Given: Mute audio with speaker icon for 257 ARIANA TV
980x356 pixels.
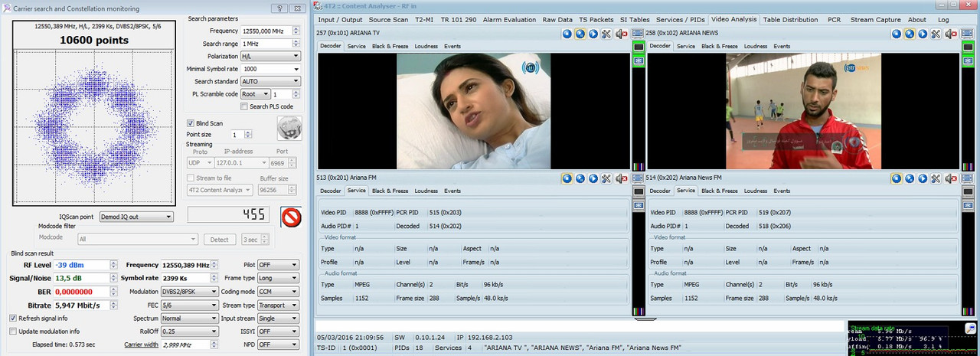Looking at the screenshot, I should (620, 34).
